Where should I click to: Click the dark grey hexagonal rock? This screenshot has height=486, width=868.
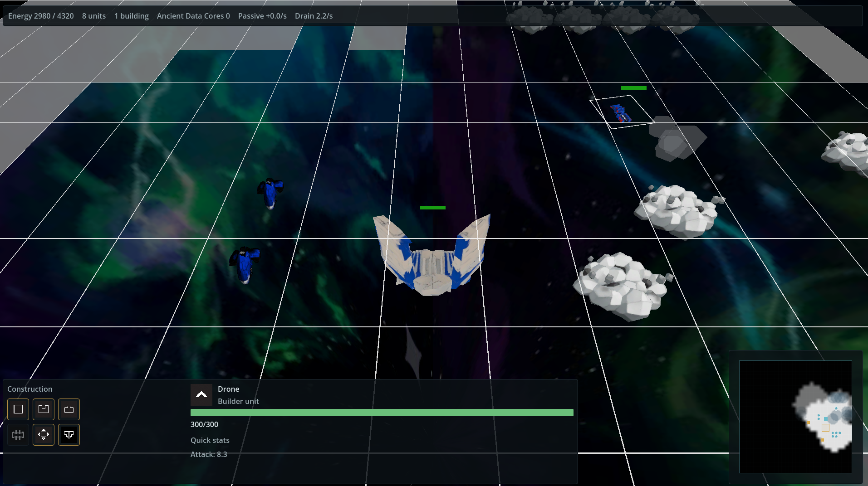click(x=677, y=139)
